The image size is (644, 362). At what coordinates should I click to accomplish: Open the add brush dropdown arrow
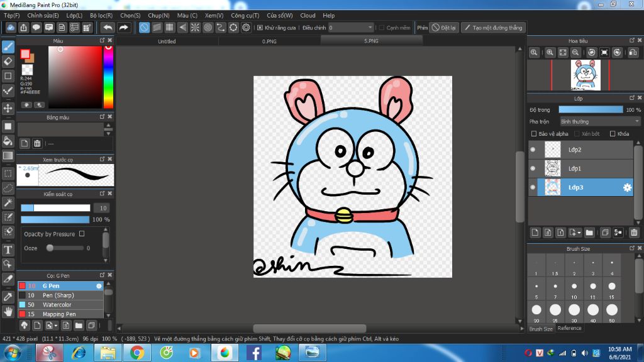coord(56,326)
